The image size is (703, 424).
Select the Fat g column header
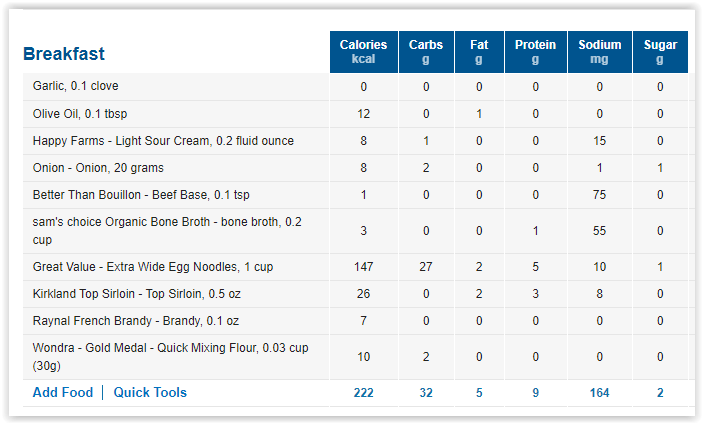coord(479,52)
